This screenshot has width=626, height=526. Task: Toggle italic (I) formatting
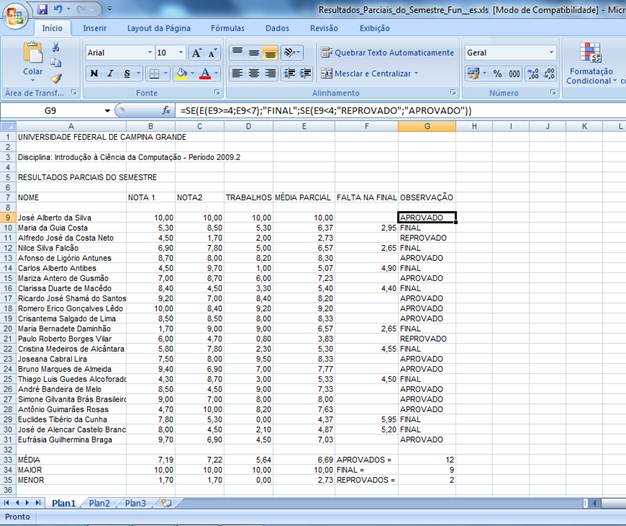click(109, 73)
